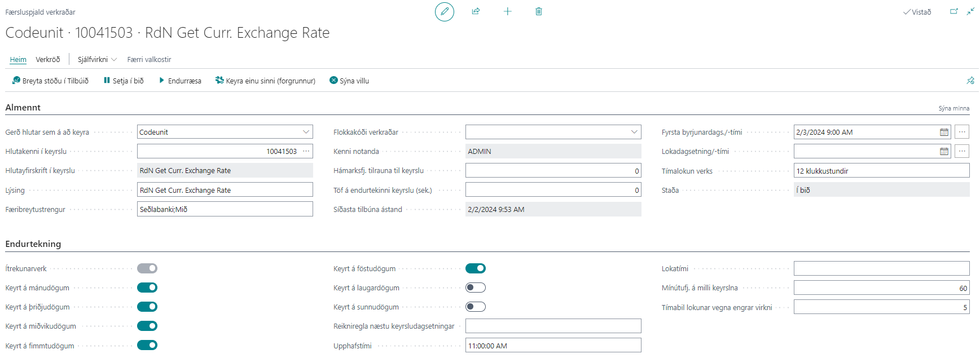Enable Keyrt á laugardögum switch
Viewport: 980px width, 358px height.
coord(475,288)
